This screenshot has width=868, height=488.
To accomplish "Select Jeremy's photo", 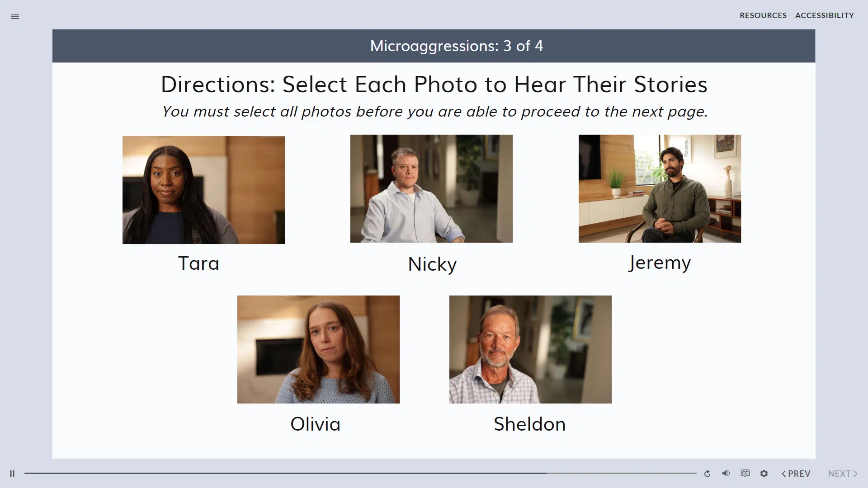I will click(x=660, y=188).
